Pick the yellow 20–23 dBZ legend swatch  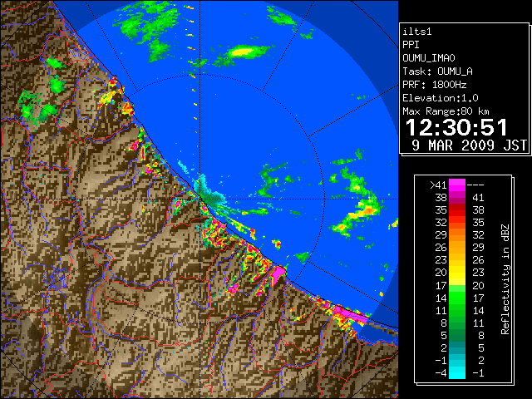click(x=457, y=273)
